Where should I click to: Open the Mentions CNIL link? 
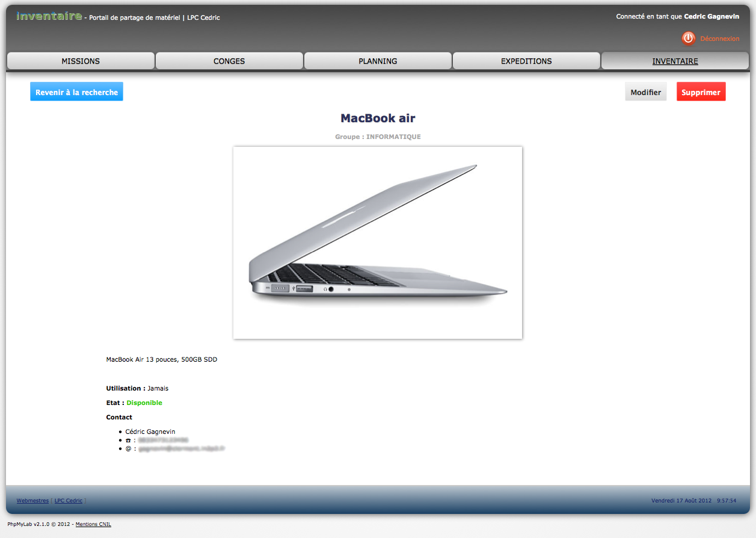tap(93, 524)
